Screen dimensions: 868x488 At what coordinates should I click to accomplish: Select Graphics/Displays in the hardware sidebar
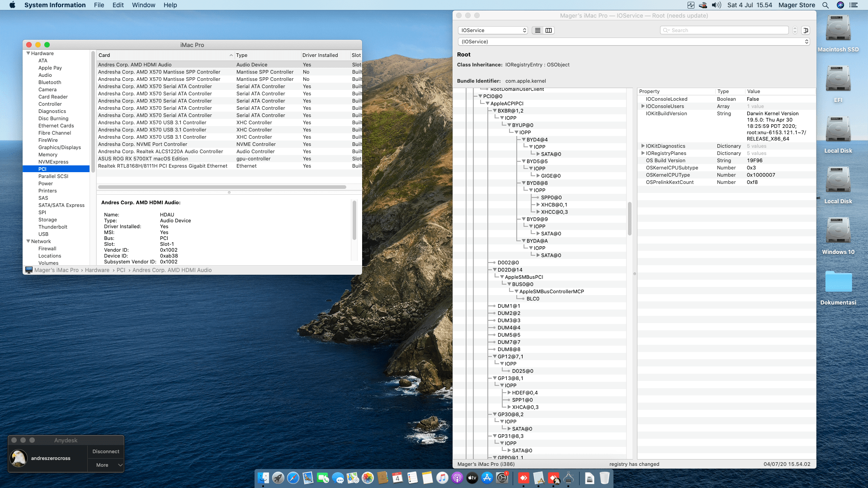click(59, 147)
